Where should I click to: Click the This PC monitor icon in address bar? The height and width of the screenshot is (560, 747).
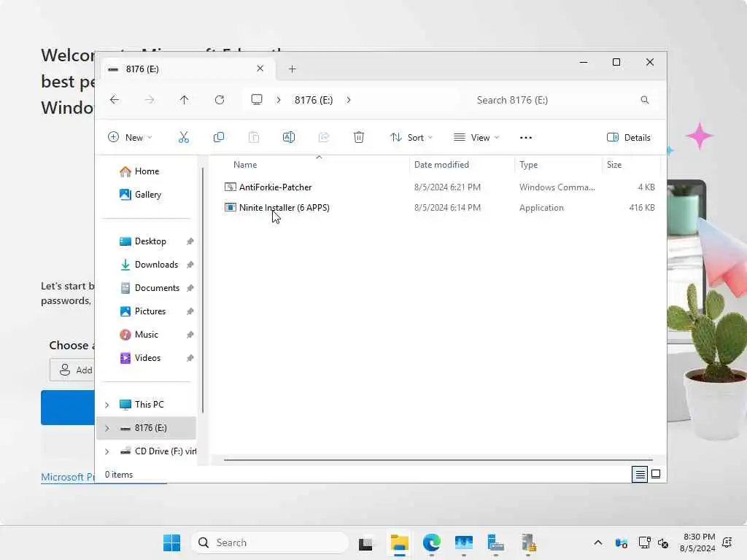[257, 99]
